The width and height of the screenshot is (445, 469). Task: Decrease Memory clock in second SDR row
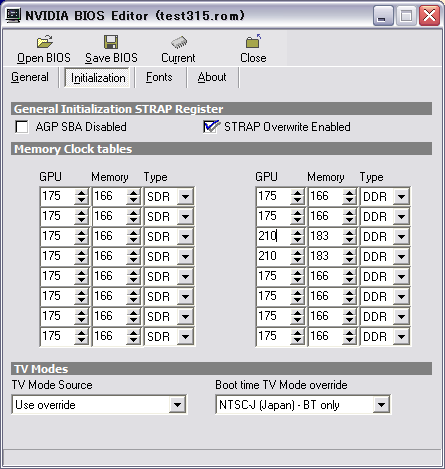pyautogui.click(x=133, y=220)
